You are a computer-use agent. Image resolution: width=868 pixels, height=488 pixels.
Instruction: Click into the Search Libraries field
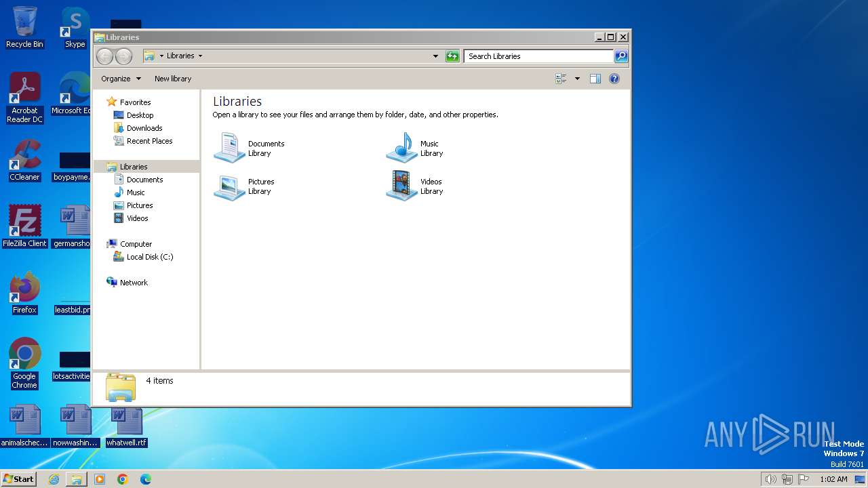539,56
